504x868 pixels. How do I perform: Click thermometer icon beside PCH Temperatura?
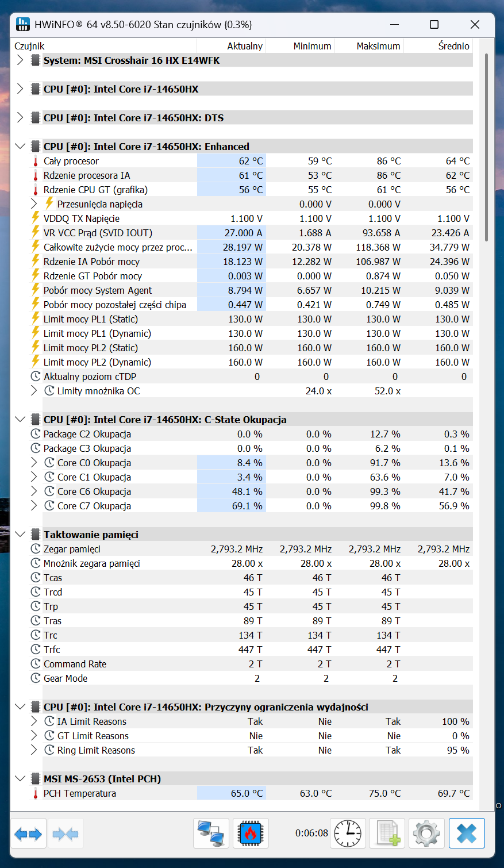tap(36, 793)
